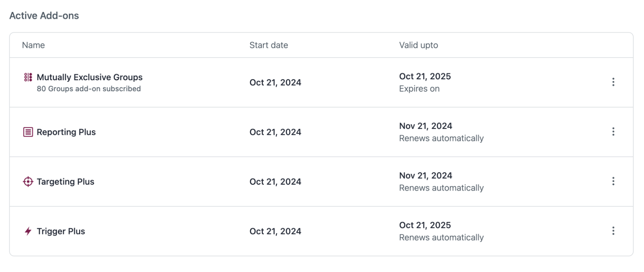Image resolution: width=644 pixels, height=272 pixels.
Task: Open options menu for Mutually Exclusive Groups
Action: pos(613,82)
